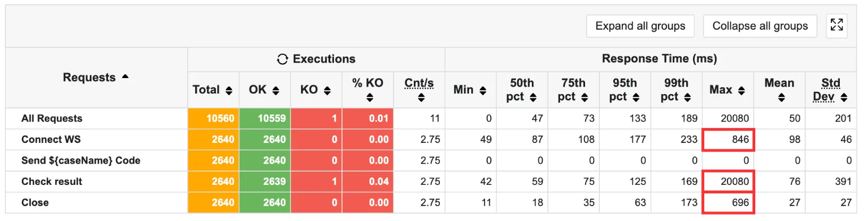This screenshot has width=868, height=221.
Task: Sort by Total column arrows
Action: (x=229, y=90)
